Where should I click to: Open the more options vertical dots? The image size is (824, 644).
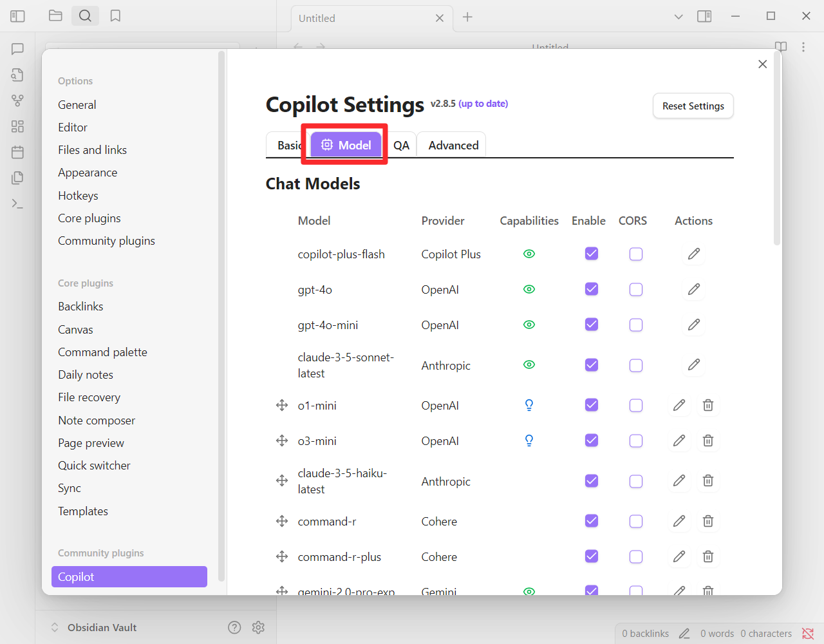(803, 47)
